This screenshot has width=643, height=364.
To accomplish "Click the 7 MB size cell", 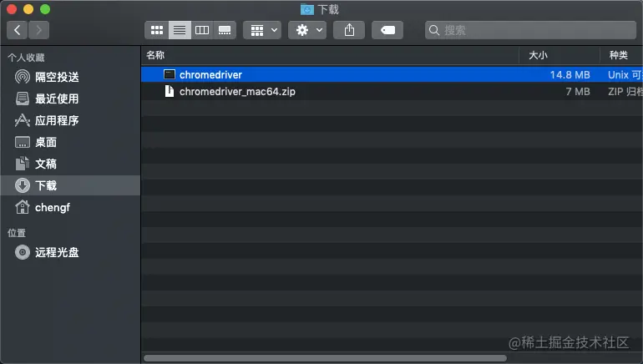I will tap(578, 91).
